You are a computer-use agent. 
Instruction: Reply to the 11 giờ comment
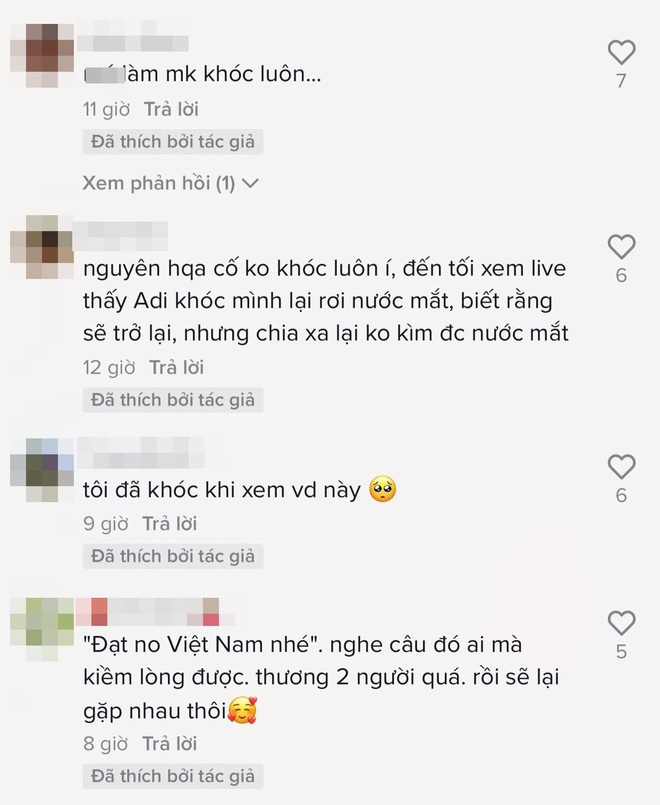click(171, 109)
